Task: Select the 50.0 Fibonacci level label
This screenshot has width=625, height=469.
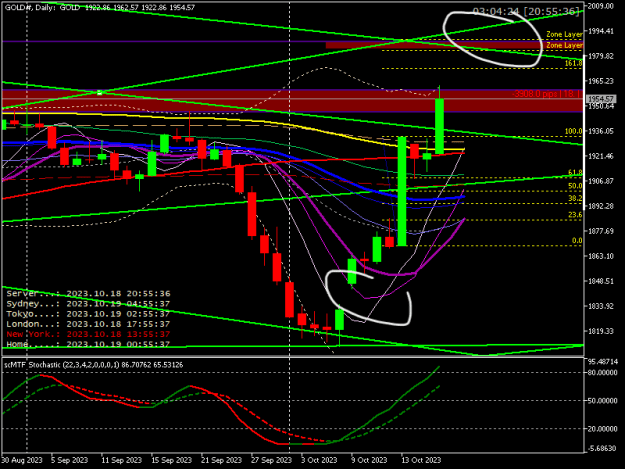Action: pos(575,186)
